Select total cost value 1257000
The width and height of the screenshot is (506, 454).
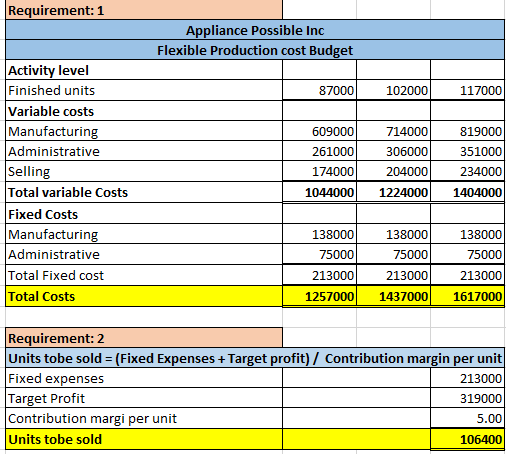coord(319,296)
